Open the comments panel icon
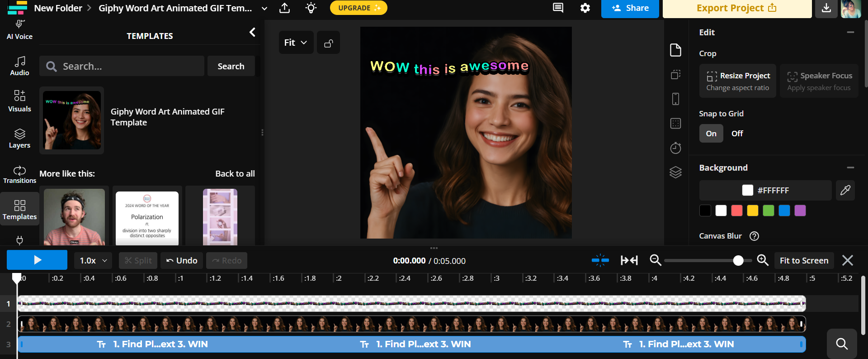Image resolution: width=868 pixels, height=359 pixels. [558, 8]
